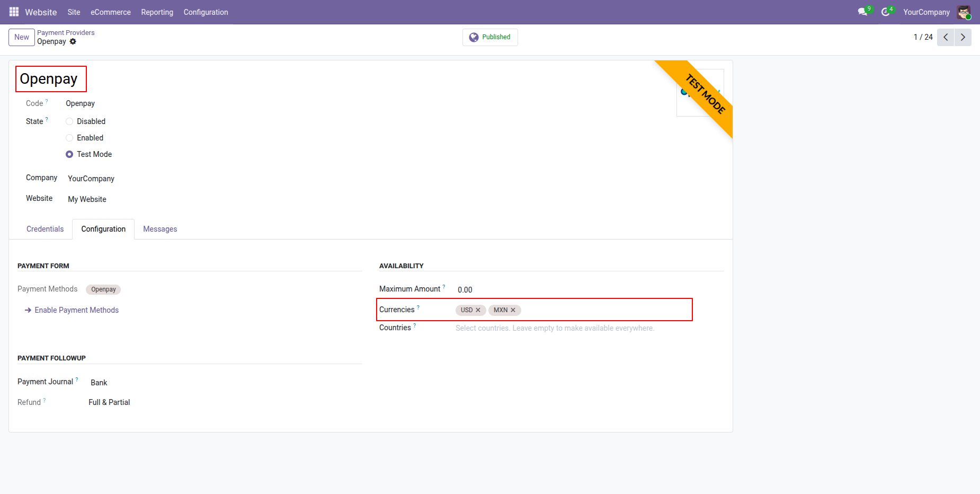Click Payment Journal help question mark
This screenshot has width=980, height=494.
point(77,380)
